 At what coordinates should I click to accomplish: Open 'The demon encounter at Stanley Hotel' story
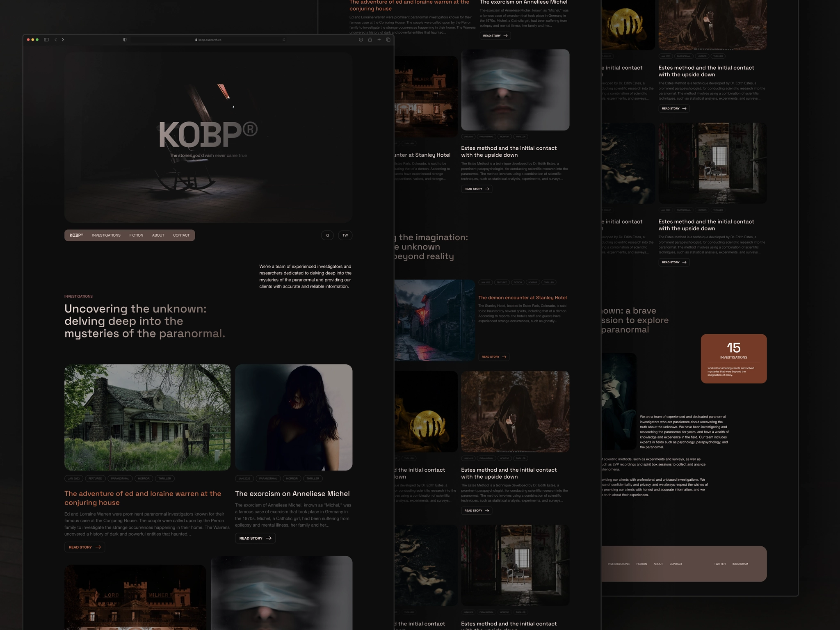[523, 297]
